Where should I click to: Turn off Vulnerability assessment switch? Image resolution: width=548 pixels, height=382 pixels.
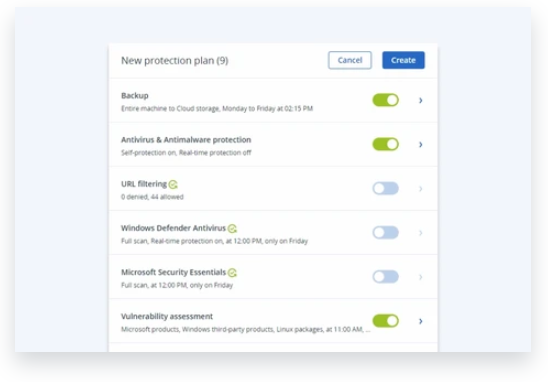385,321
